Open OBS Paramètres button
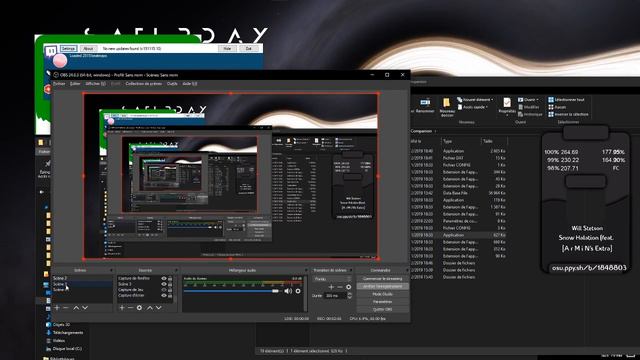 382,302
